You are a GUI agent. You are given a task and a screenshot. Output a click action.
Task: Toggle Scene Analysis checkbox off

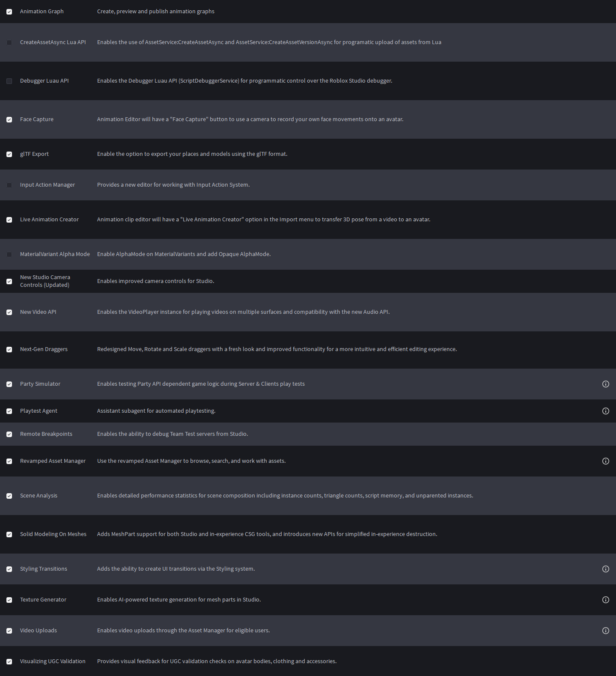click(9, 496)
